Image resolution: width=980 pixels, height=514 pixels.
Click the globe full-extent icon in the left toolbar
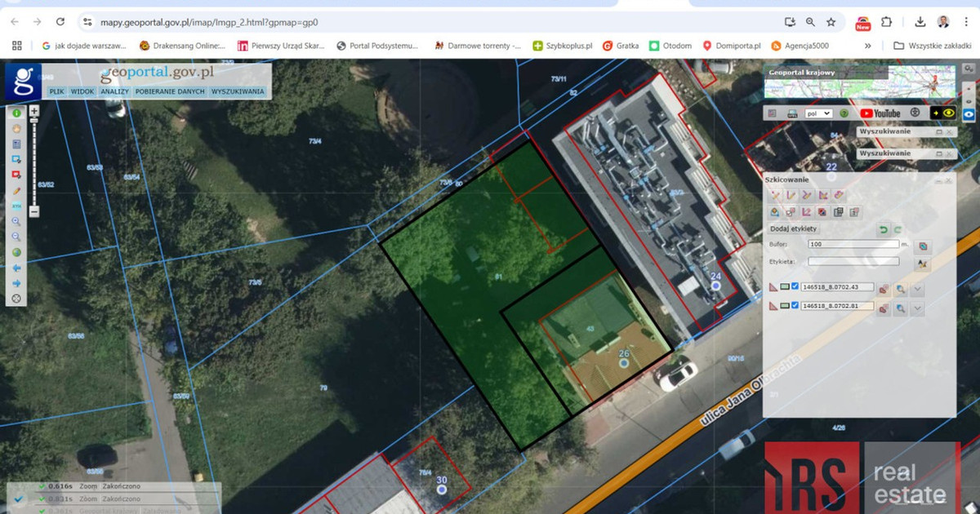(16, 252)
